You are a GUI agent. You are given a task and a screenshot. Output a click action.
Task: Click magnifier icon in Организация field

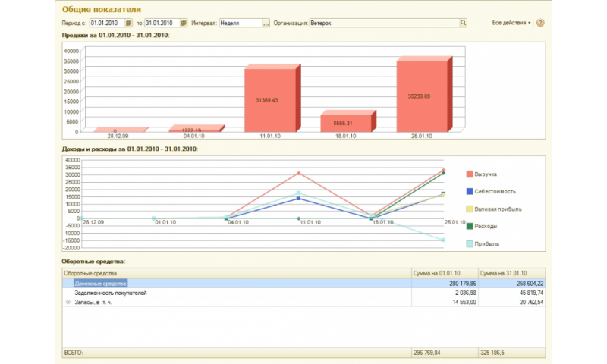pos(462,24)
